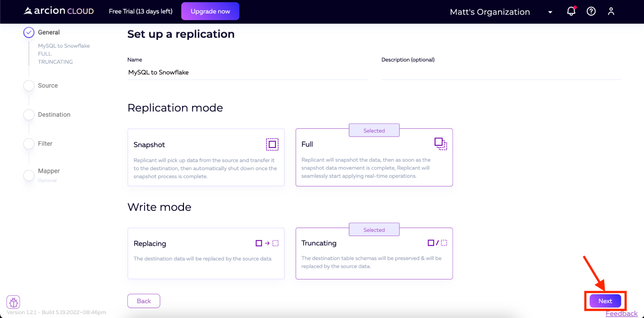Click the Upgrade now button

[210, 11]
